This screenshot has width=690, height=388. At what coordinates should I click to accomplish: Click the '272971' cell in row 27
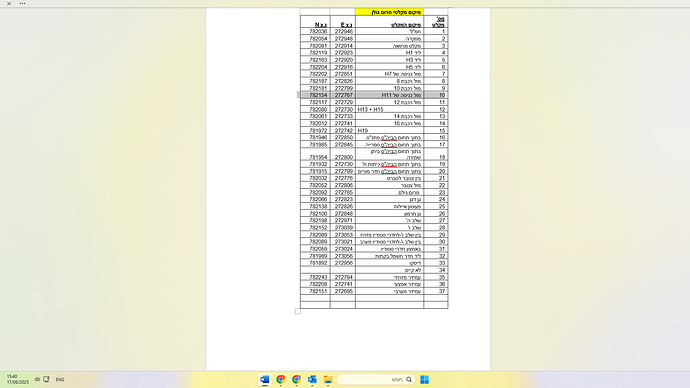pyautogui.click(x=343, y=220)
